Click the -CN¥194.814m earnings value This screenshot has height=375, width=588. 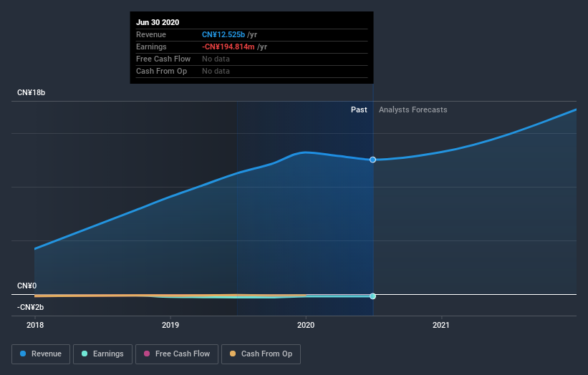click(x=228, y=47)
